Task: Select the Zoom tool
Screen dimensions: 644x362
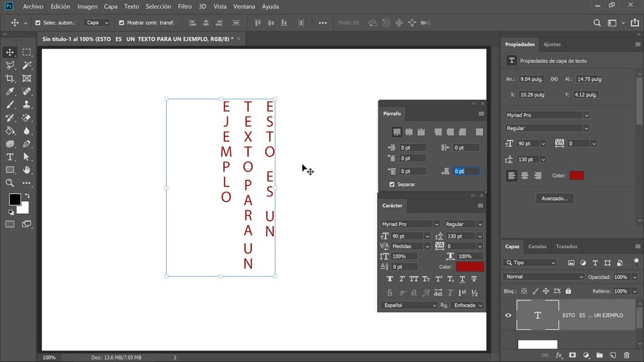Action: point(9,183)
